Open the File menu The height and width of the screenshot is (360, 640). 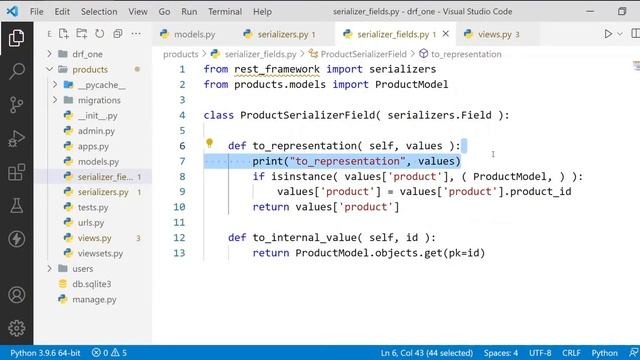[37, 11]
